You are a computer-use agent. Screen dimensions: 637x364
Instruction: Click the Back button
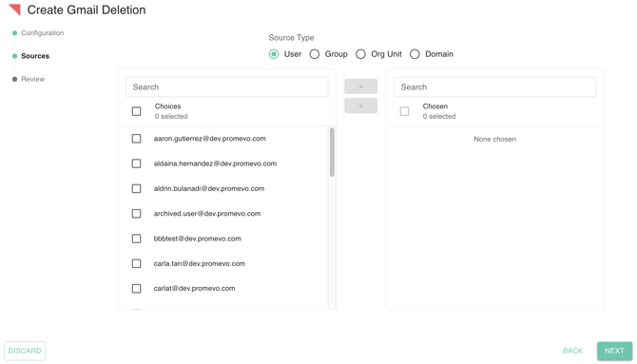point(572,351)
